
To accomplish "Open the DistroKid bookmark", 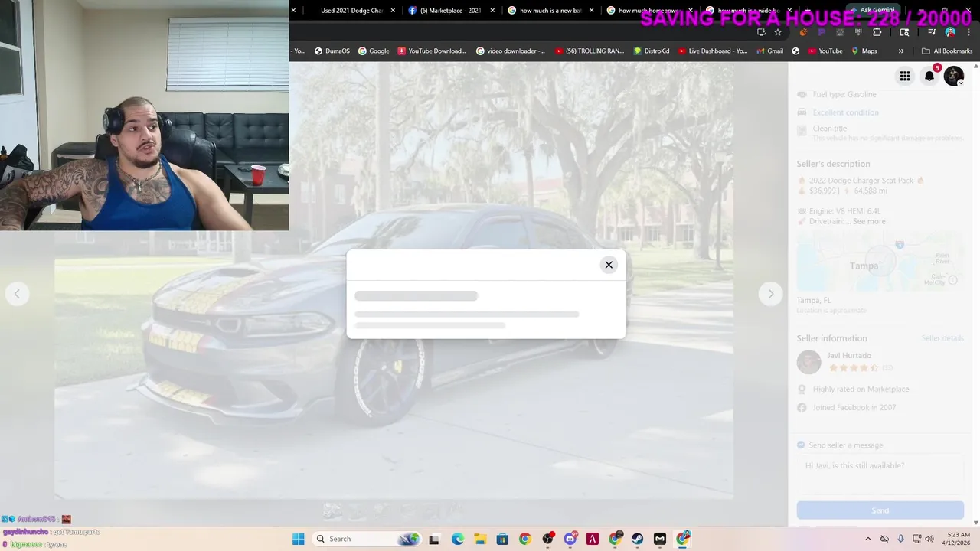I will click(651, 51).
